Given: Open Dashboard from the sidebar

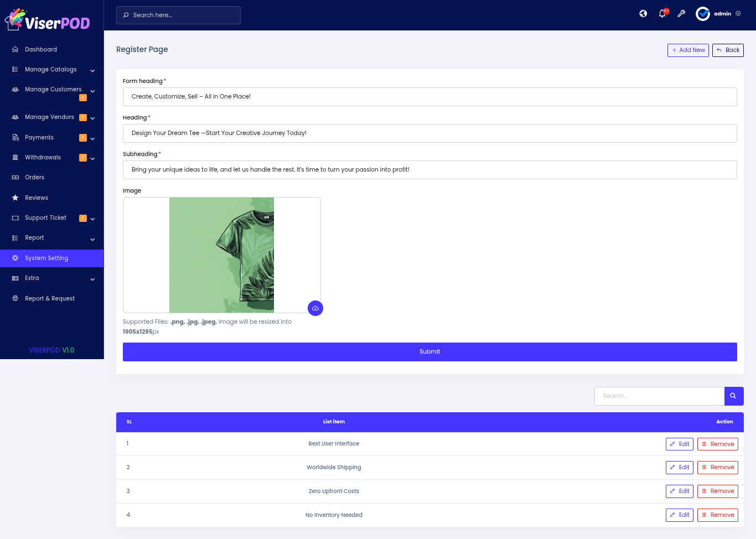Looking at the screenshot, I should tap(41, 50).
